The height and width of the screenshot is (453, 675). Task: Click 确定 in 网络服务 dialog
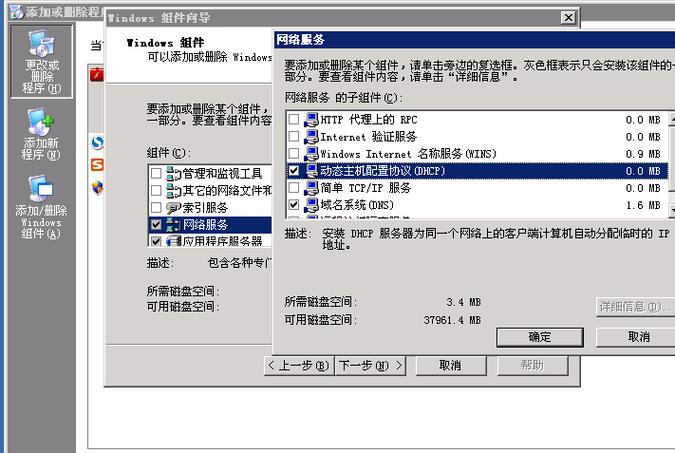coord(540,337)
